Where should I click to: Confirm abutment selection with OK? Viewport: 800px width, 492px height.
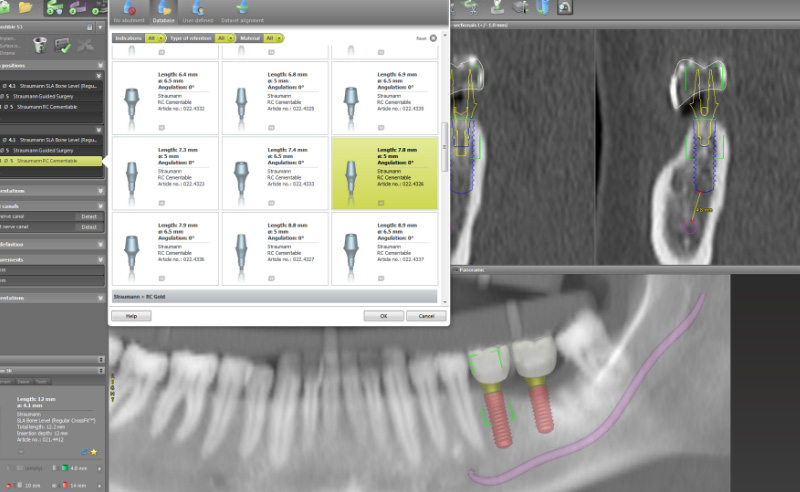(x=384, y=316)
